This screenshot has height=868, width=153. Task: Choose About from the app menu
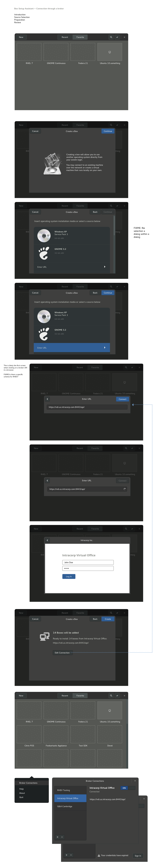[x=22, y=793]
